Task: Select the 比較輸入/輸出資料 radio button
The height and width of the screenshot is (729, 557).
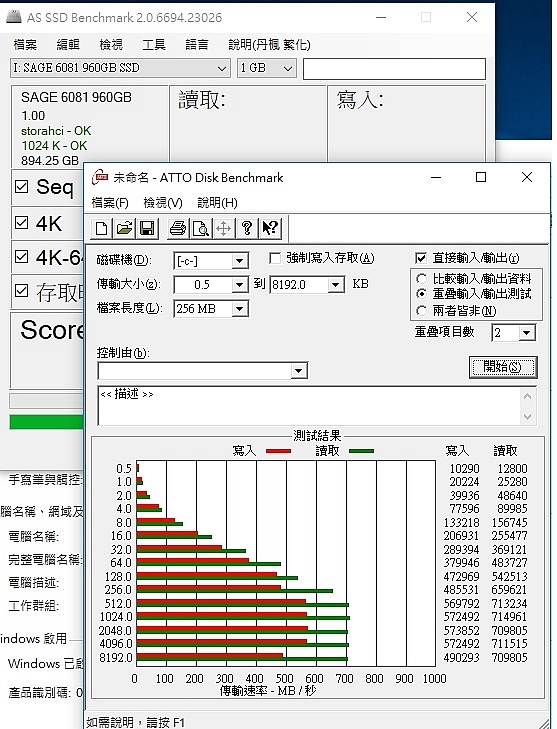Action: [421, 278]
